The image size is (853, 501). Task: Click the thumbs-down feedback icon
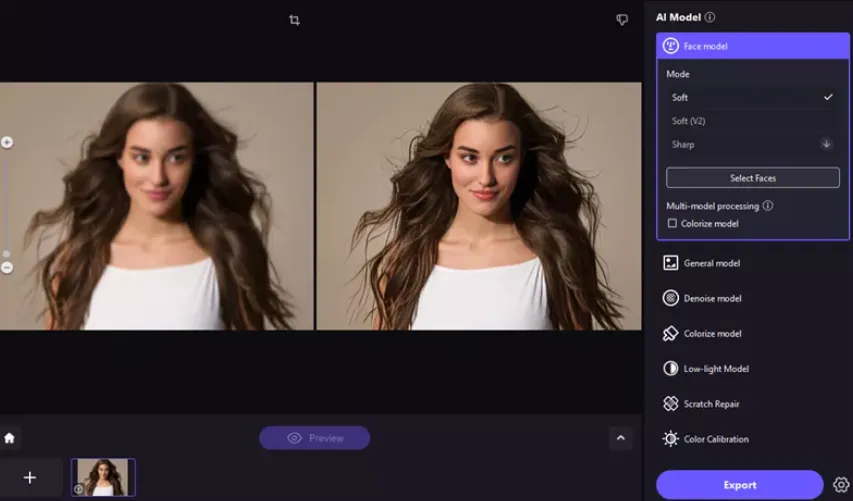pos(622,20)
